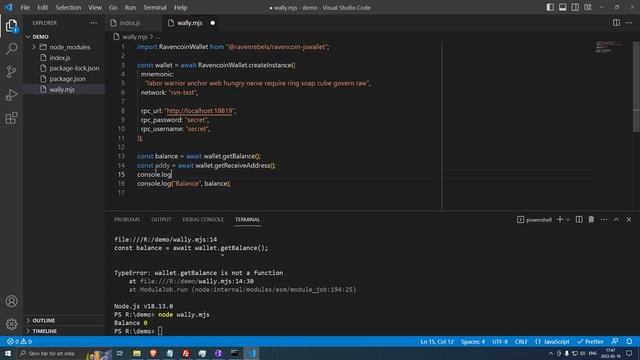Screen dimensions: 640x360
Task: Change line ending via CRLF status item
Action: pyautogui.click(x=521, y=342)
